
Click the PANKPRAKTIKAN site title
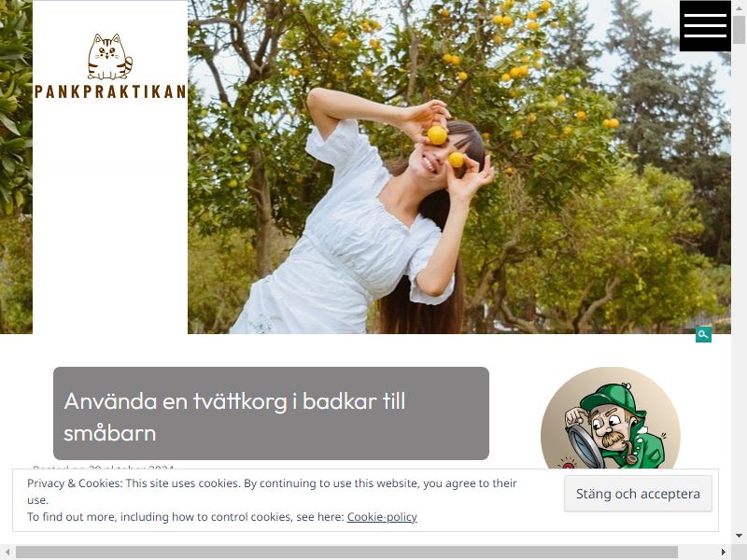(110, 91)
